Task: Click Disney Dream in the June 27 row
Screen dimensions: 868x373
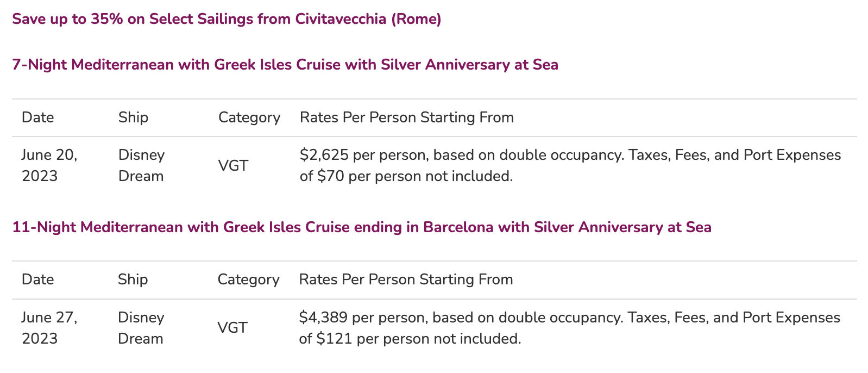Action: [141, 327]
